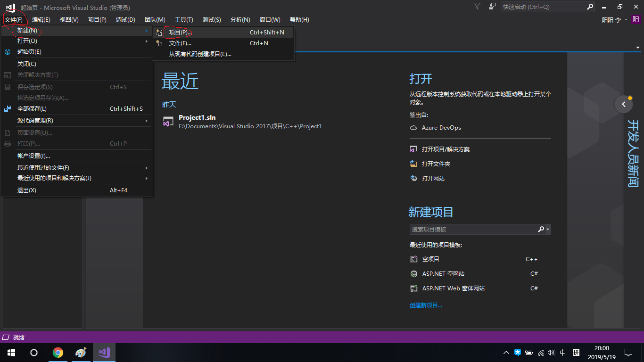Click the quick launch magnifier icon
The height and width of the screenshot is (362, 644).
(x=590, y=7)
